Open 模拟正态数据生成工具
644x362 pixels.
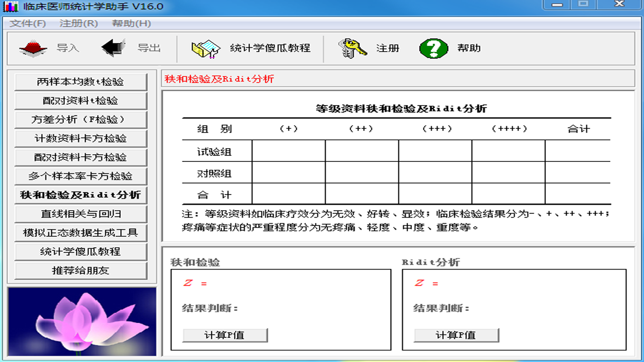click(80, 233)
